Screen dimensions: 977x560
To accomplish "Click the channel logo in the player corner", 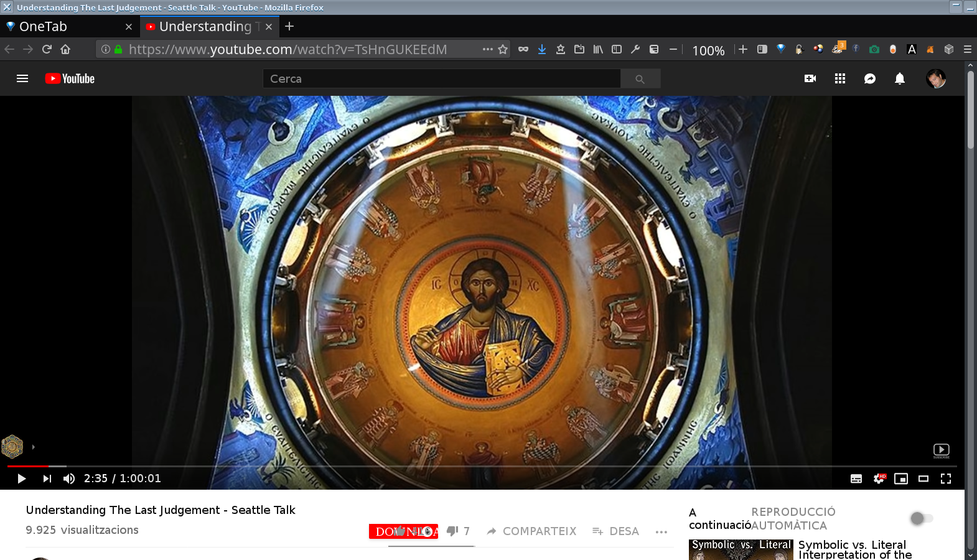I will pyautogui.click(x=12, y=446).
